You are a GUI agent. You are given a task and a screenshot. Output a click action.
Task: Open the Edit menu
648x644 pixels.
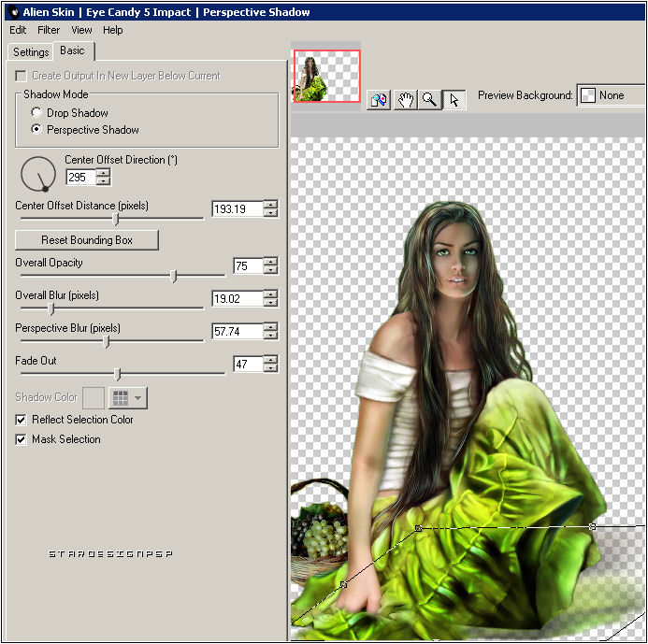click(x=18, y=30)
